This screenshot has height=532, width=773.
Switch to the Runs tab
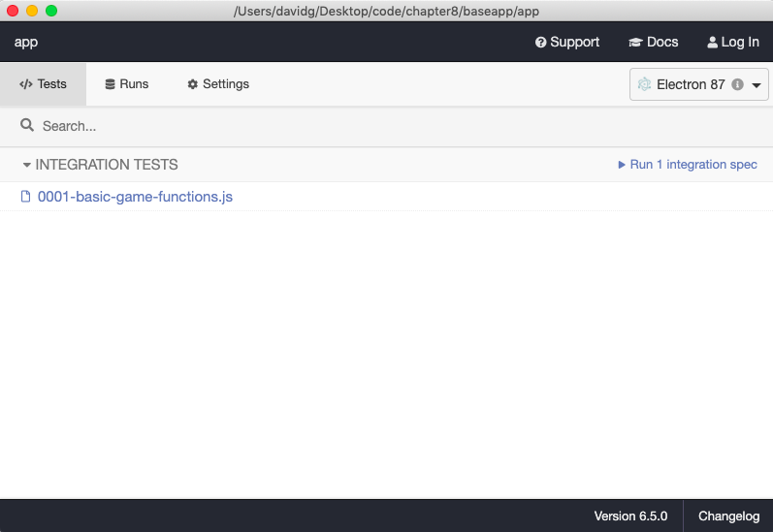(x=127, y=84)
